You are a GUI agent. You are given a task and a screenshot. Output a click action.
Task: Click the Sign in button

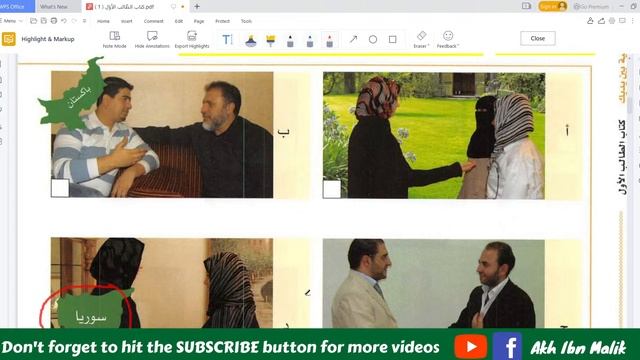(553, 6)
